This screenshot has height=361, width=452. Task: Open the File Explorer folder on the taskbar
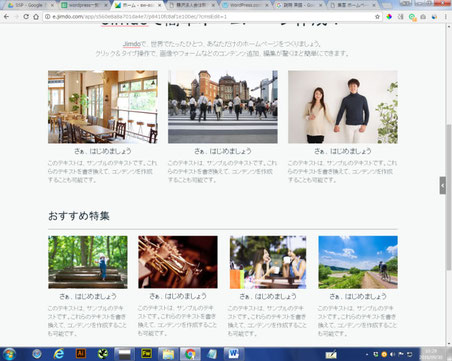click(168, 354)
